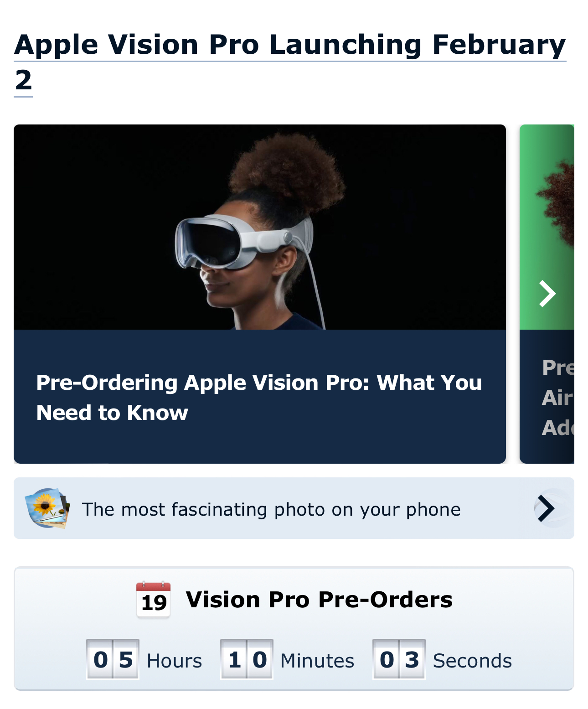Click the calendar icon showing 19
Viewport: 588px width, 709px height.
click(x=154, y=600)
